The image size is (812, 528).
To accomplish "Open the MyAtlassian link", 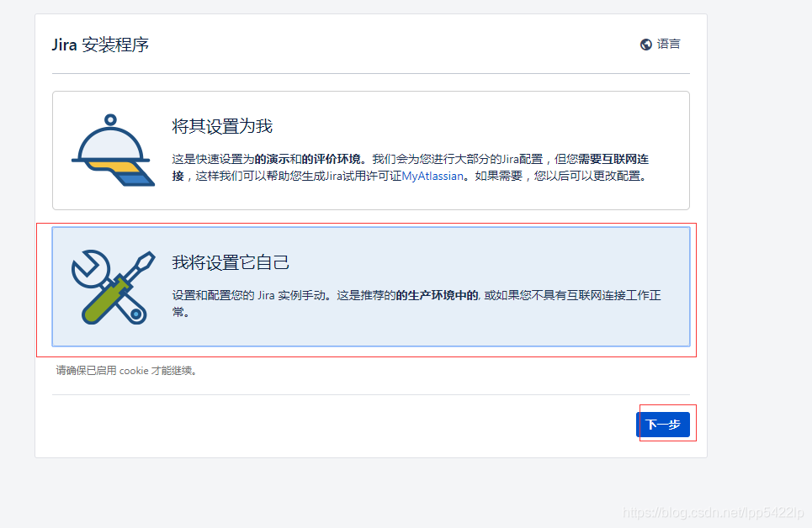I will (433, 176).
